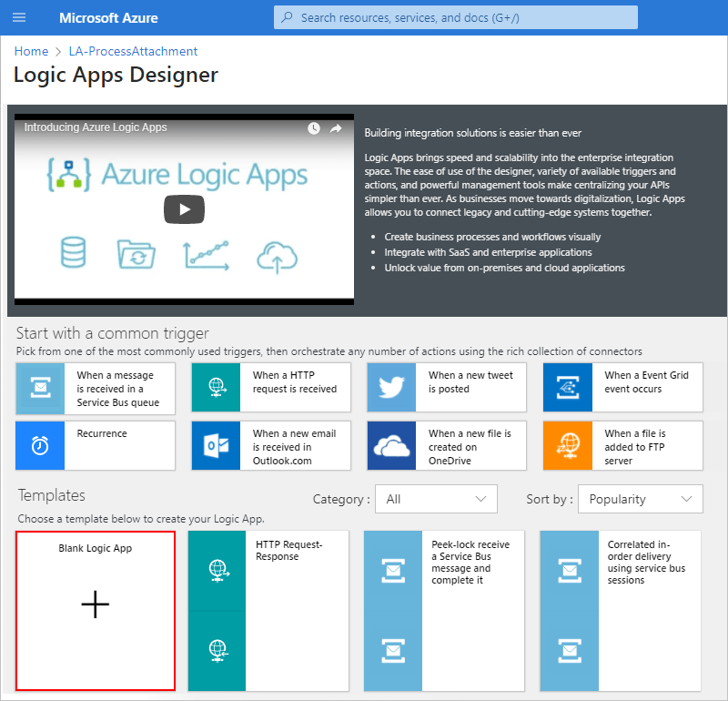Choose the Event Grid event trigger
Image resolution: width=728 pixels, height=701 pixels.
point(622,387)
